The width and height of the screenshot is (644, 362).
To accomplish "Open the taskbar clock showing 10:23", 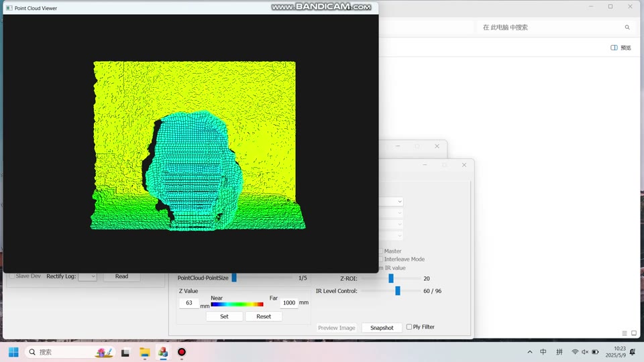I will pyautogui.click(x=615, y=352).
